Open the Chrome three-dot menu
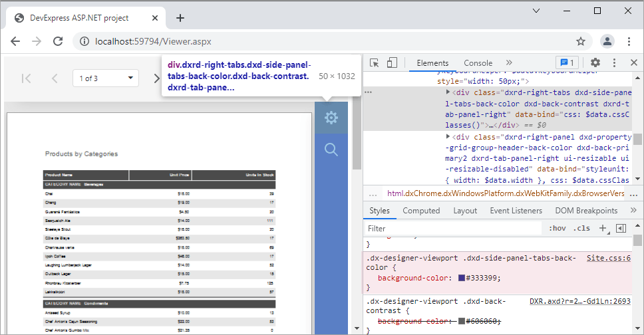This screenshot has width=644, height=335. click(629, 41)
